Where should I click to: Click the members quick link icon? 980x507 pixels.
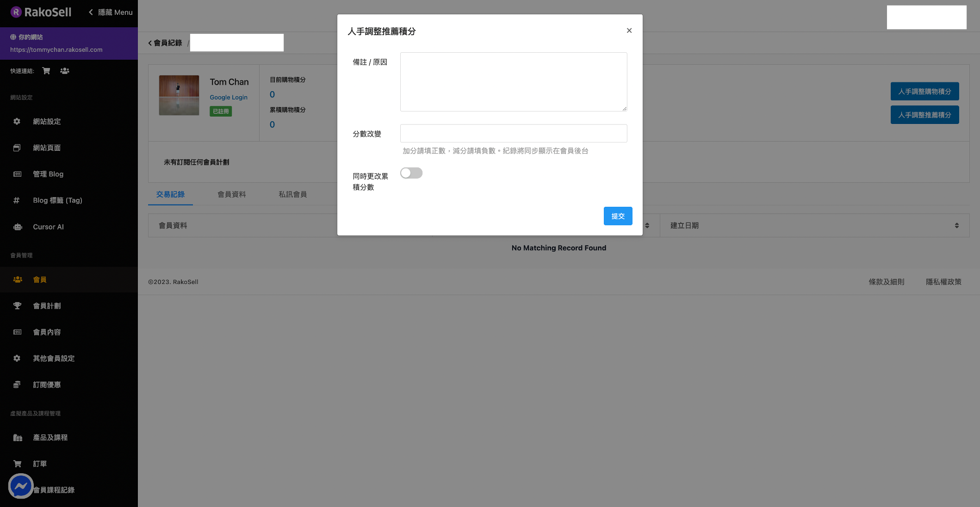point(65,71)
